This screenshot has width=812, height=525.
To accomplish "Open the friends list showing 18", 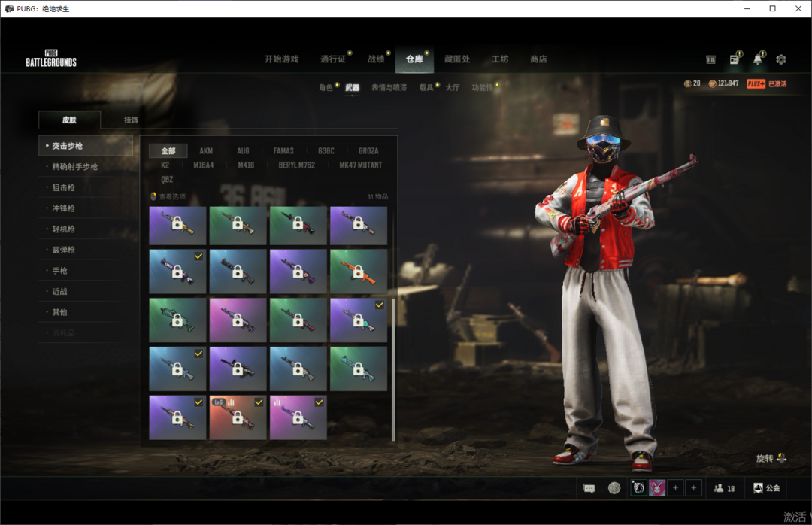I will (724, 488).
